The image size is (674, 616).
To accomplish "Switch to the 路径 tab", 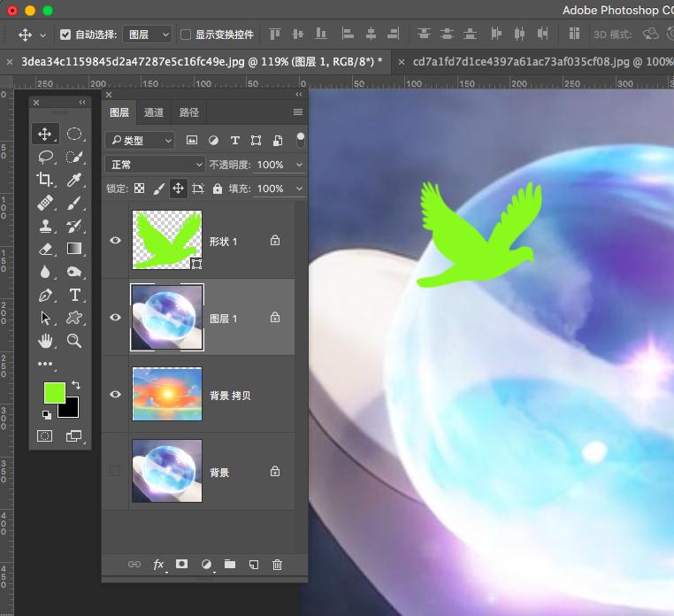I will (x=189, y=112).
